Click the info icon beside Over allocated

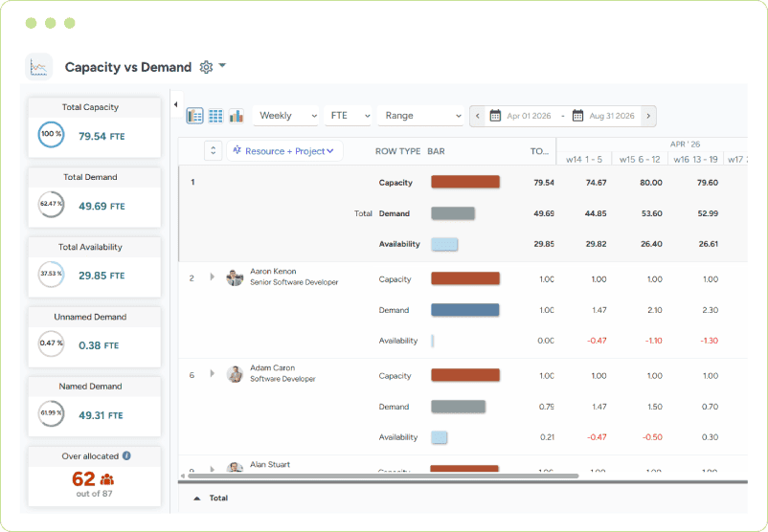[x=126, y=455]
